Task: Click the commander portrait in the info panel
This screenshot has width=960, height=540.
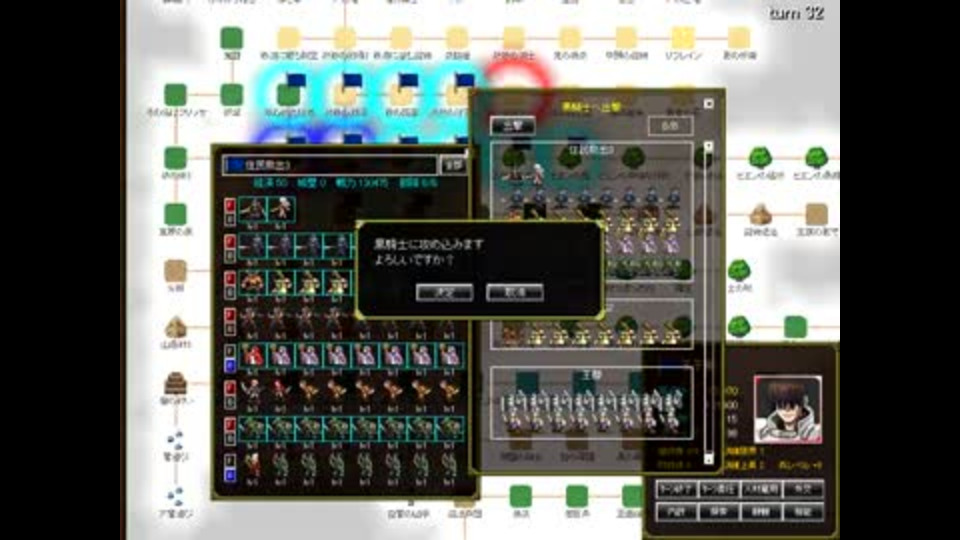Action: tap(788, 410)
